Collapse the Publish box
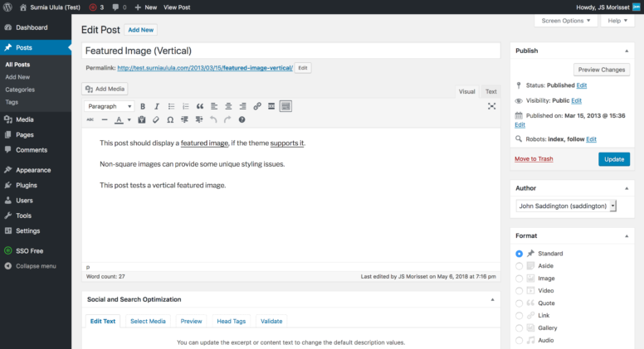This screenshot has height=349, width=644. [627, 51]
